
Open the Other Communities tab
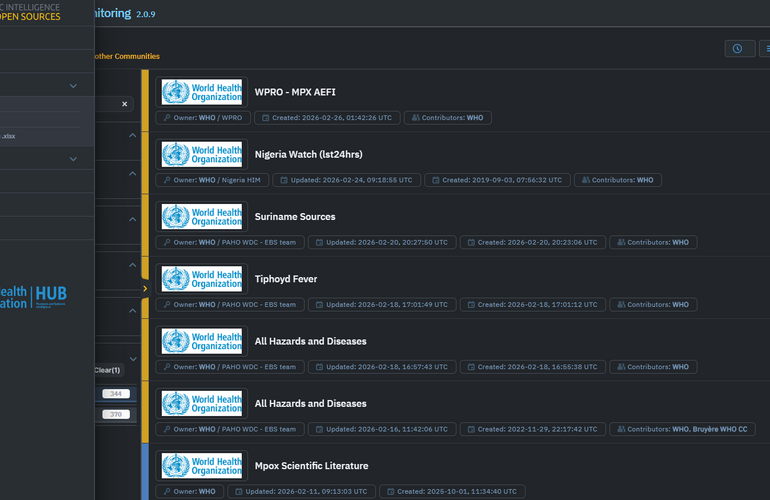pyautogui.click(x=126, y=56)
